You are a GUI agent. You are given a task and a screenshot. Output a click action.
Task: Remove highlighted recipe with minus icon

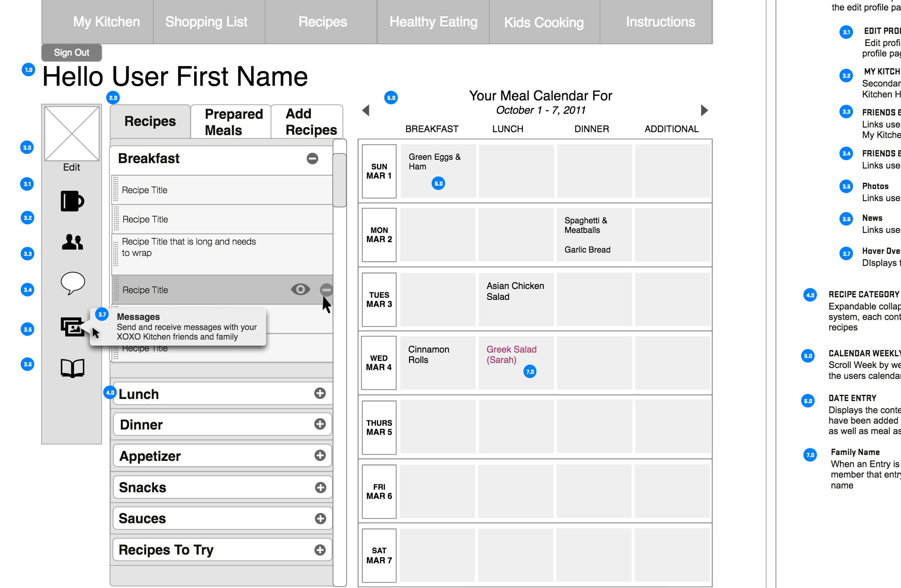(x=326, y=289)
